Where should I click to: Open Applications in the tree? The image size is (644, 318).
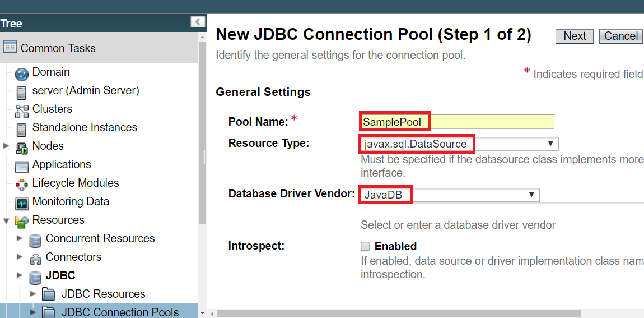(62, 164)
